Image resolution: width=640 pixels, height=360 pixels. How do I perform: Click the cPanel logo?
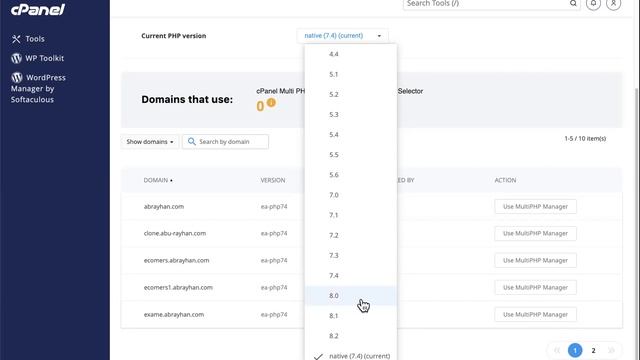38,9
